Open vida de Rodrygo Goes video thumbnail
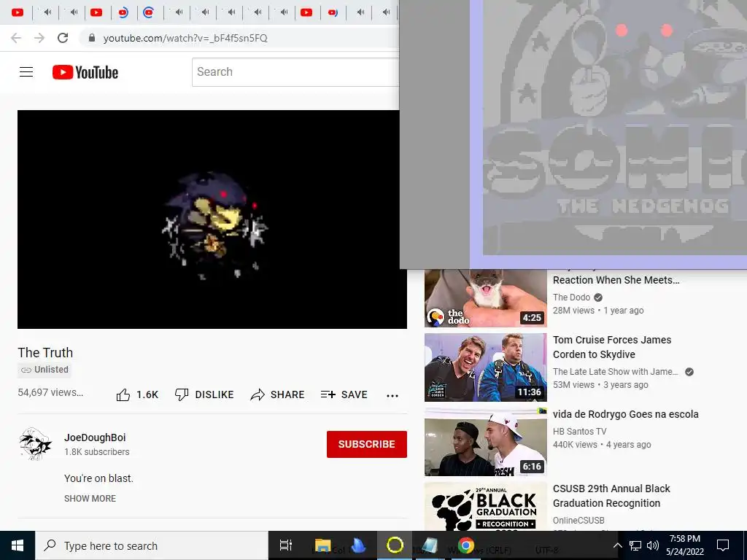The image size is (747, 560). click(485, 441)
